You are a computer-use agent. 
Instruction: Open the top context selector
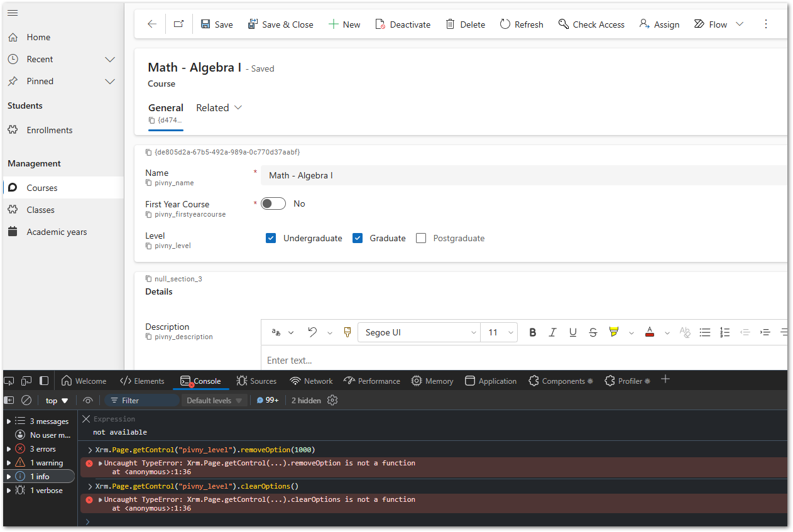(57, 400)
